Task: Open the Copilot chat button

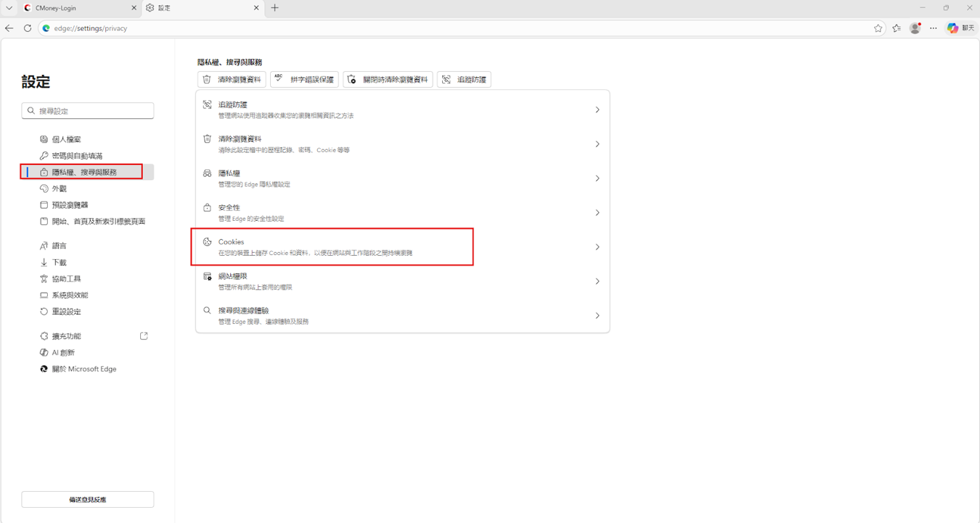Action: pos(960,28)
